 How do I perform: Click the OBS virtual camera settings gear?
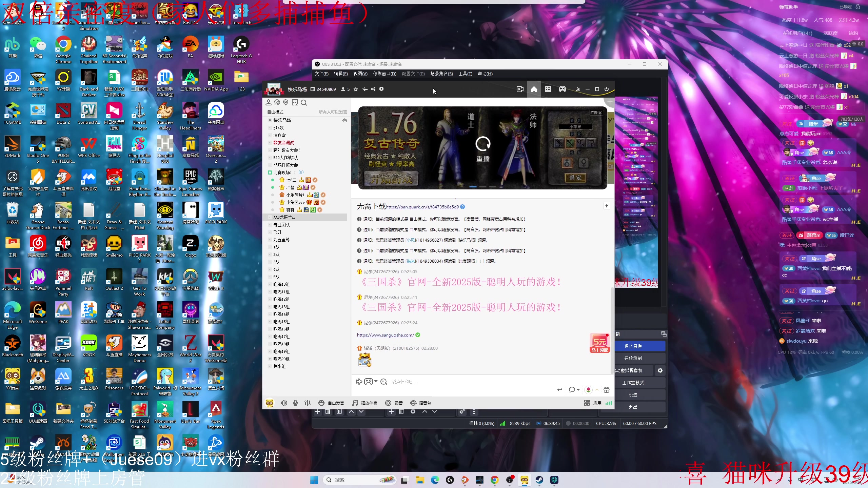pos(660,370)
